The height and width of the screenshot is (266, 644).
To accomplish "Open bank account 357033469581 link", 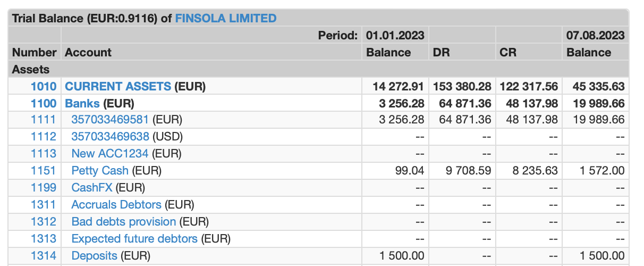I will click(x=110, y=120).
